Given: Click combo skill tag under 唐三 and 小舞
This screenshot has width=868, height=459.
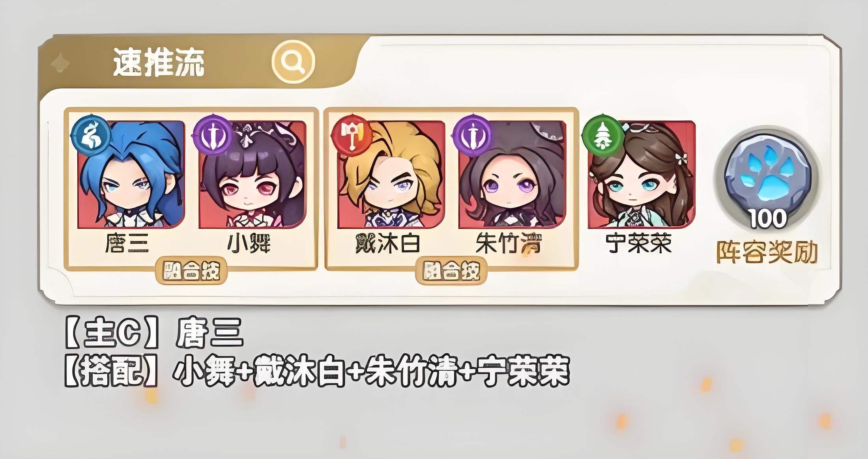Looking at the screenshot, I should [x=191, y=271].
